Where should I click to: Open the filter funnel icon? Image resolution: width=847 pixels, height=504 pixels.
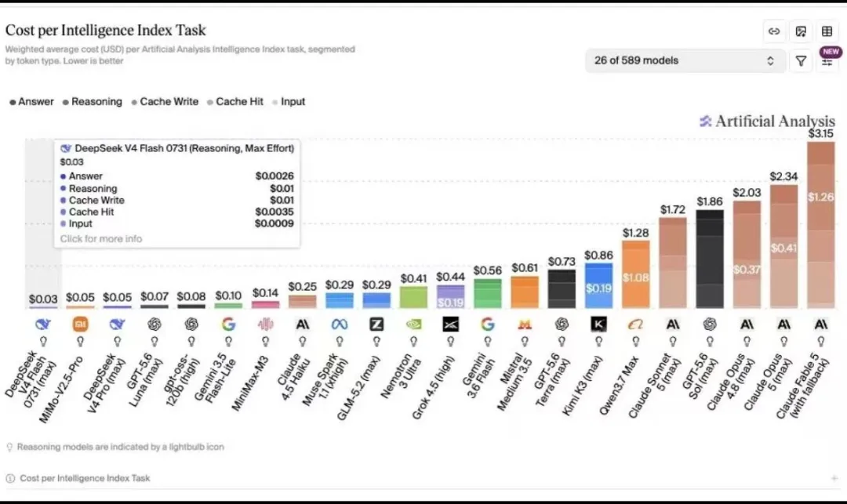coord(801,61)
